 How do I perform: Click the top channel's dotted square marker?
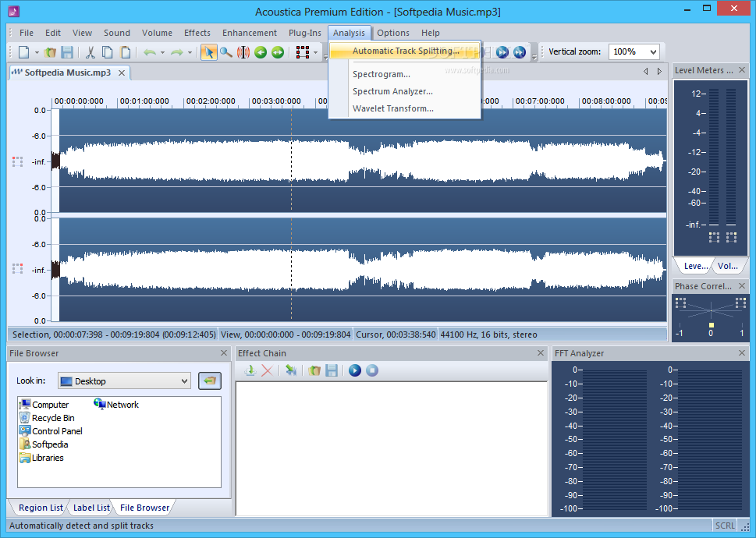coord(17,162)
